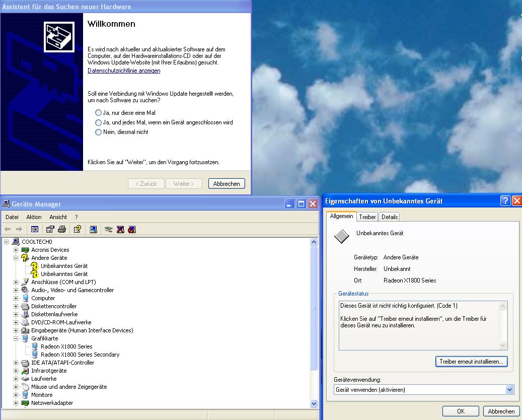The height and width of the screenshot is (420, 522).
Task: Switch to the Treiber tab
Action: coord(367,217)
